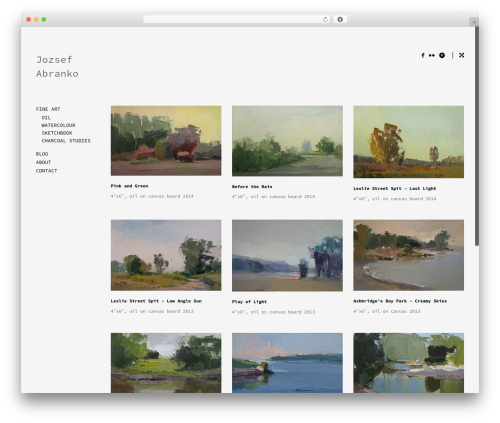The image size is (500, 423).
Task: Click the green window maximize dot
Action: [x=44, y=19]
